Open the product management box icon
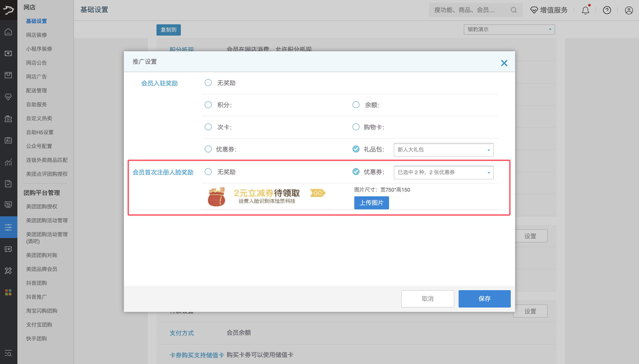Screen dimensions: 639x364 8,75
